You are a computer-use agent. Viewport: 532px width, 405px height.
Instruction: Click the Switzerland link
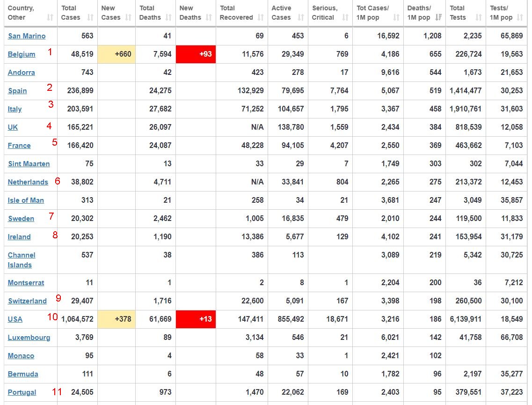click(27, 301)
